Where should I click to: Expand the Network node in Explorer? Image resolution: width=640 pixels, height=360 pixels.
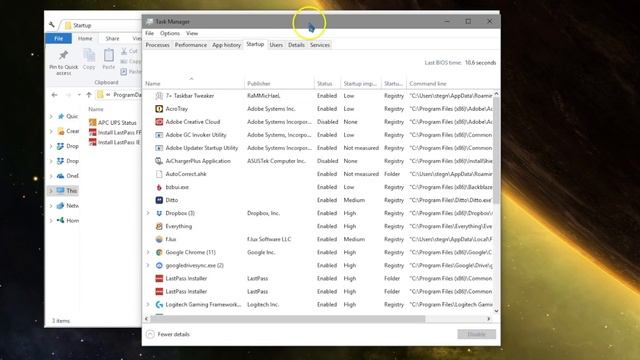(51, 206)
